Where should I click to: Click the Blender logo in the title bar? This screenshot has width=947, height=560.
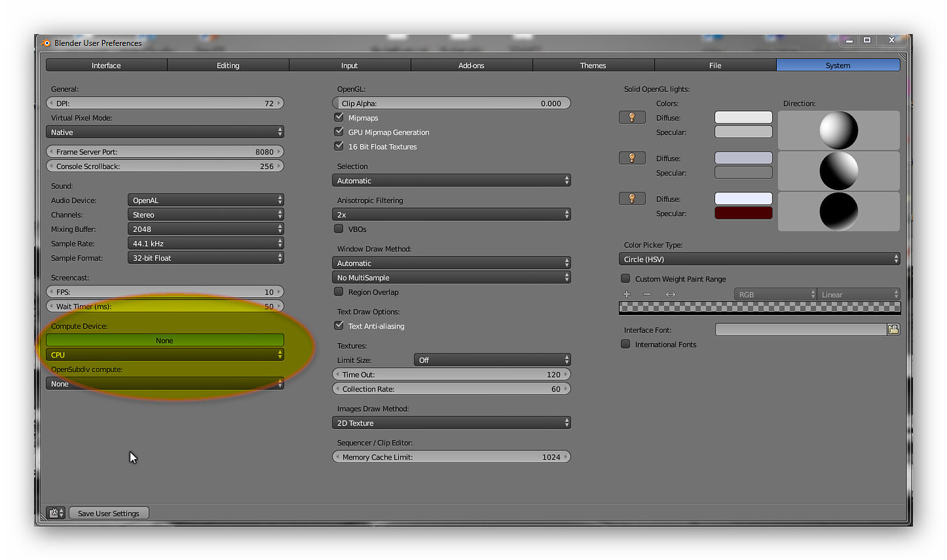(x=46, y=43)
